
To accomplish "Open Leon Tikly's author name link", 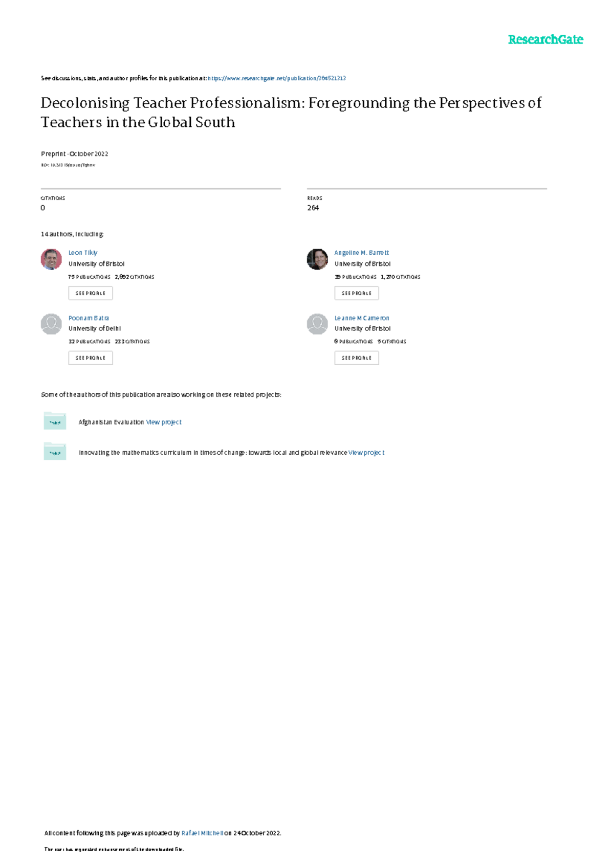I will pos(83,253).
